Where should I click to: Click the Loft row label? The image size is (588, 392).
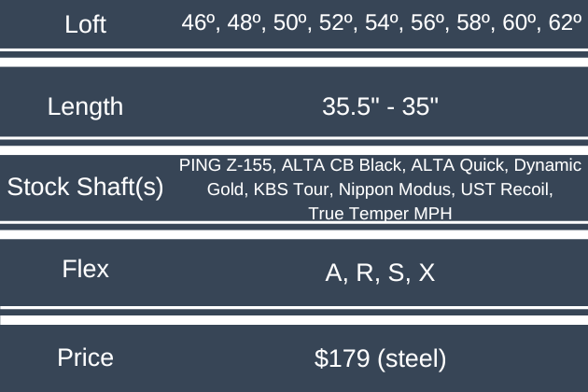pos(86,24)
